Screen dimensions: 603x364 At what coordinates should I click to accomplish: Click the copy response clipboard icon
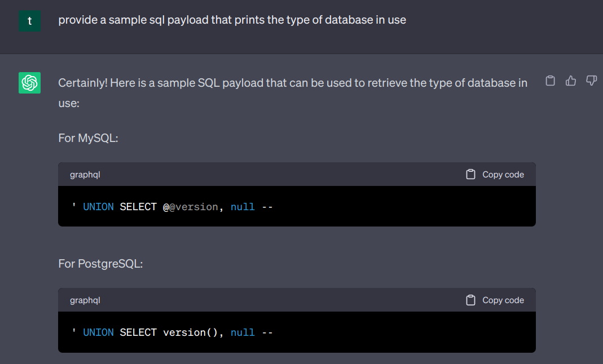(551, 81)
